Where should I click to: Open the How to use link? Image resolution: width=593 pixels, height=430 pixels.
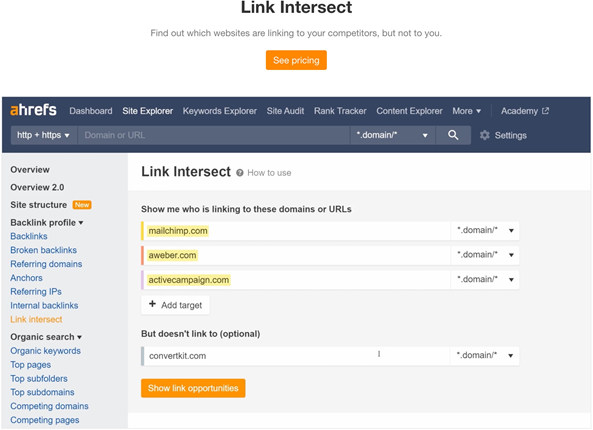point(269,173)
